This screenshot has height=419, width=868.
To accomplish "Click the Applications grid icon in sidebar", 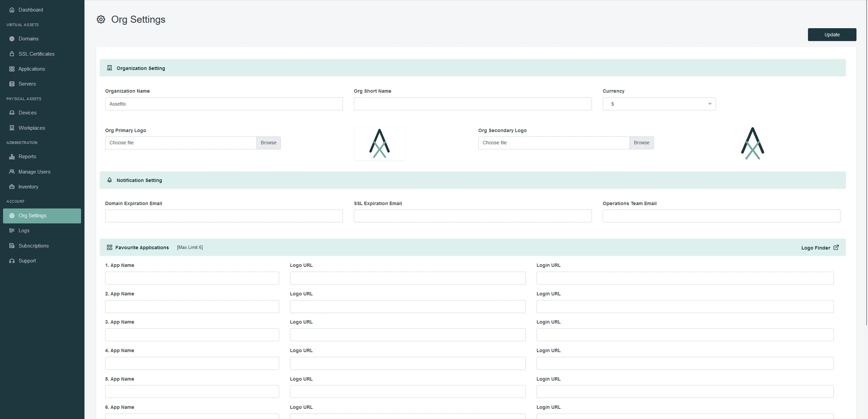I will click(x=12, y=69).
